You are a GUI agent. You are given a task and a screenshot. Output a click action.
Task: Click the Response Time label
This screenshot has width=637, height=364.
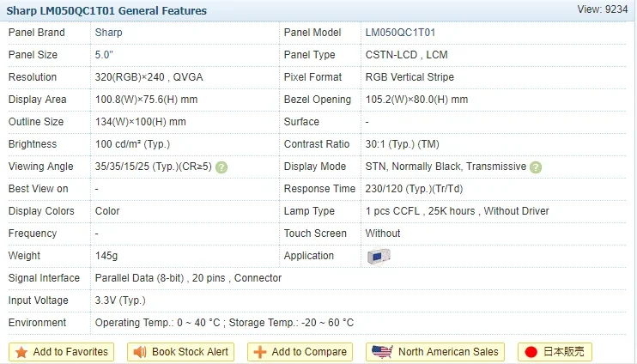(x=319, y=189)
